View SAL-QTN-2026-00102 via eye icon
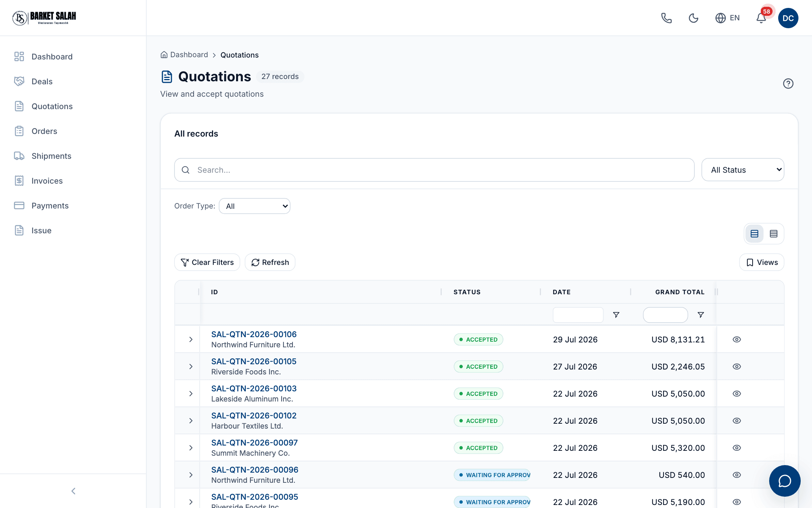The height and width of the screenshot is (508, 812). [737, 421]
